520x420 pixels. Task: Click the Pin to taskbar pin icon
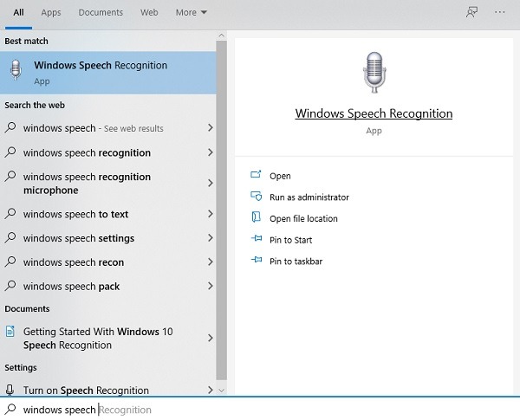(x=256, y=260)
